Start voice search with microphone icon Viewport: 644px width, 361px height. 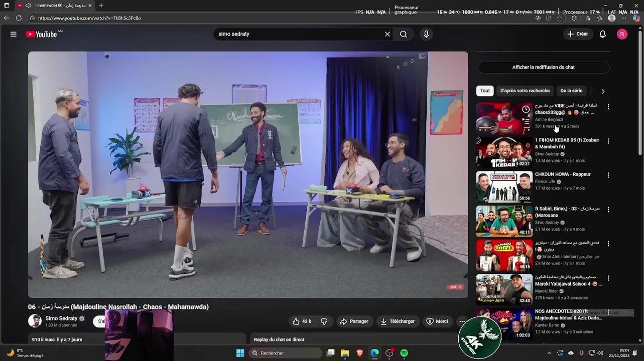426,34
